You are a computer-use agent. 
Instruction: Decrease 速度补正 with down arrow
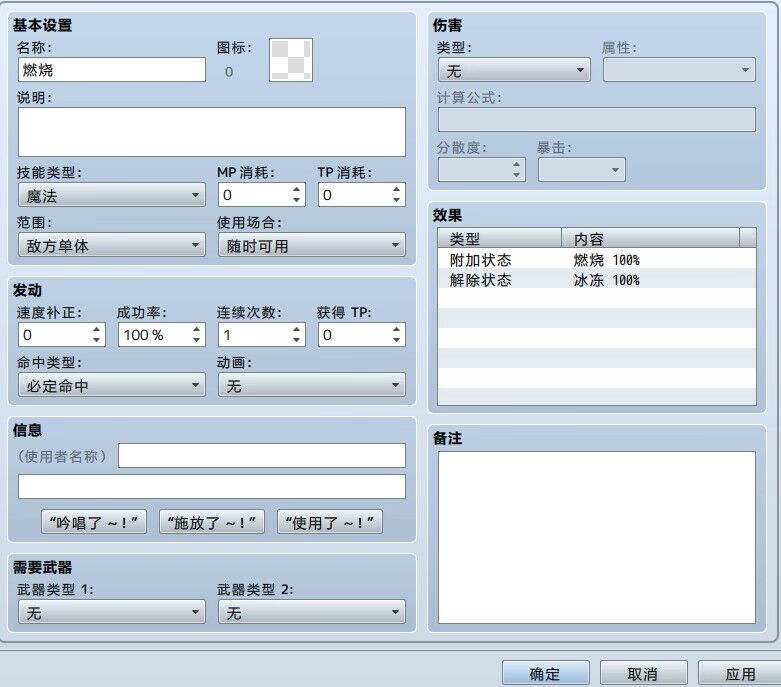[97, 340]
